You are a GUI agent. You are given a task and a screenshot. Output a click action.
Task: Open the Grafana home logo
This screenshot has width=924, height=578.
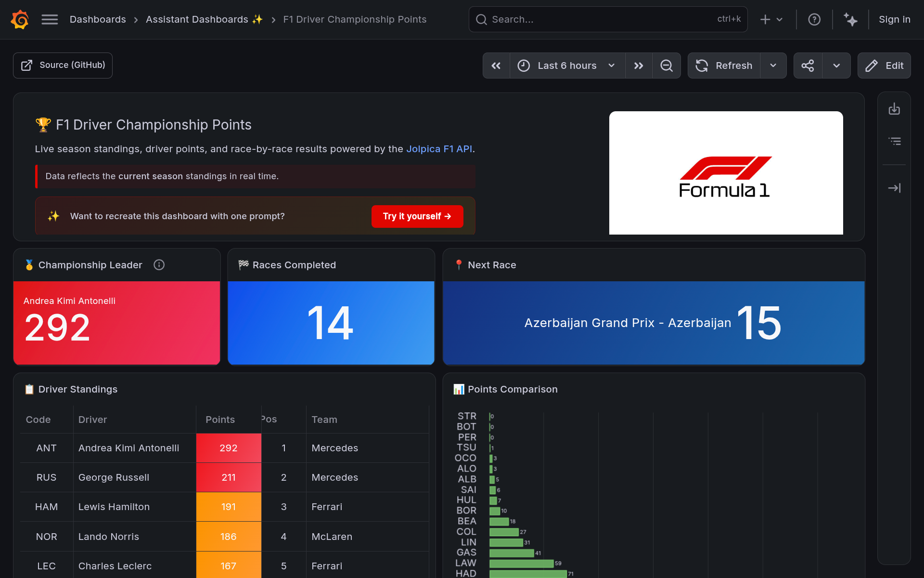click(20, 19)
